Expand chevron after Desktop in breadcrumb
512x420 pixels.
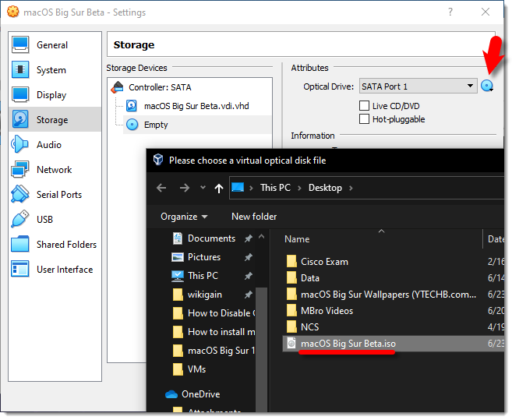(x=351, y=188)
